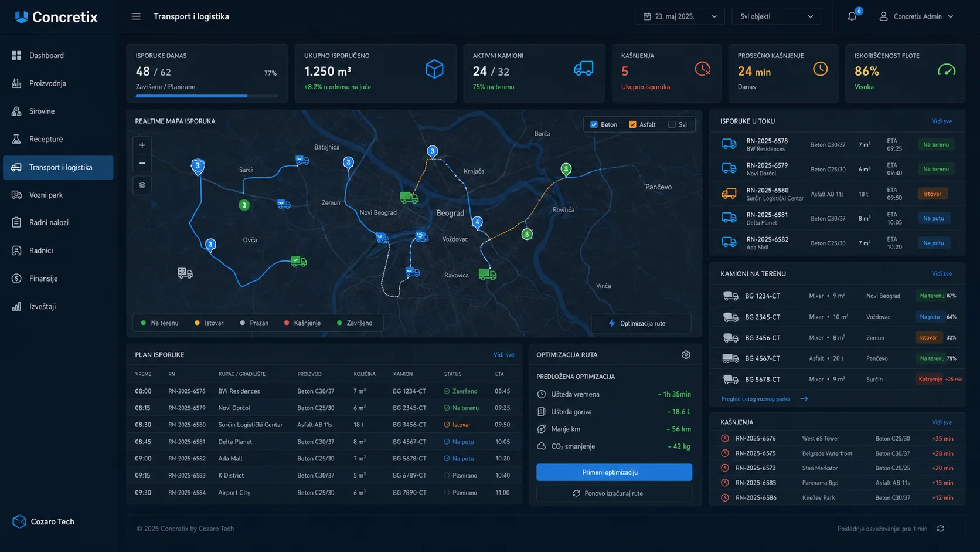Image resolution: width=980 pixels, height=552 pixels.
Task: Navigate to Radni nalozi
Action: (58, 222)
